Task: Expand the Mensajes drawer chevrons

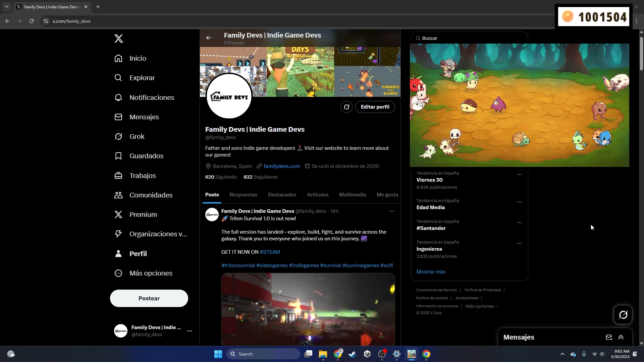Action: pos(621,337)
